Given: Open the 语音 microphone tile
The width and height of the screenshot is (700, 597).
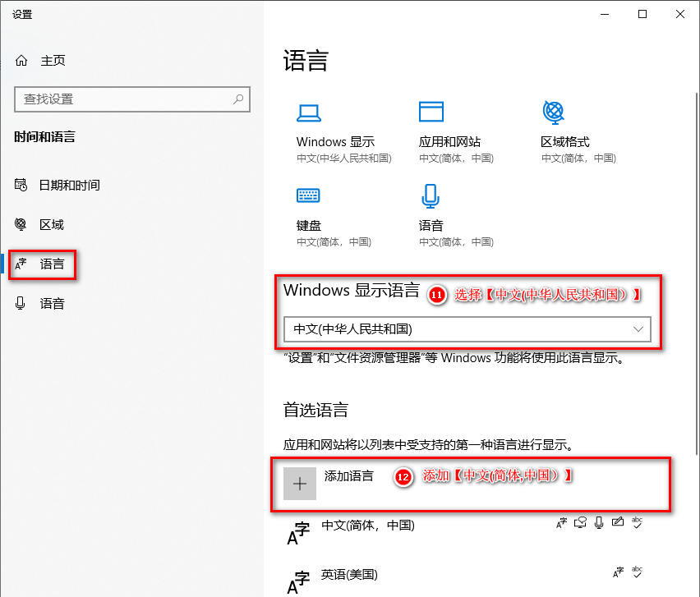Looking at the screenshot, I should pos(456,216).
